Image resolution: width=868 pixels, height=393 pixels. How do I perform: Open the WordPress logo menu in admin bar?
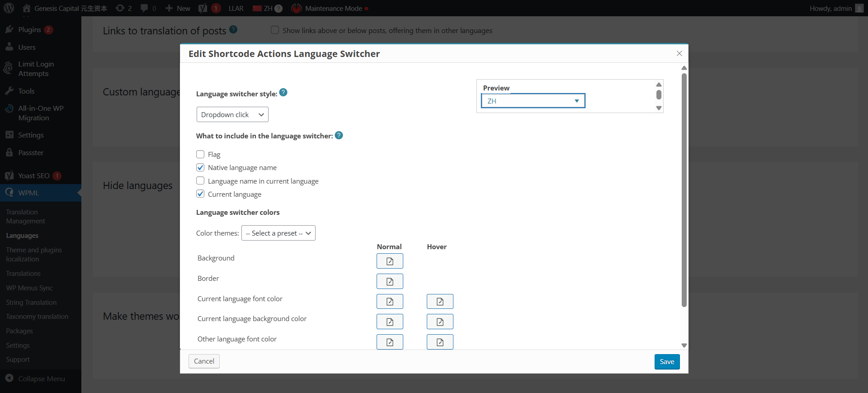point(9,8)
